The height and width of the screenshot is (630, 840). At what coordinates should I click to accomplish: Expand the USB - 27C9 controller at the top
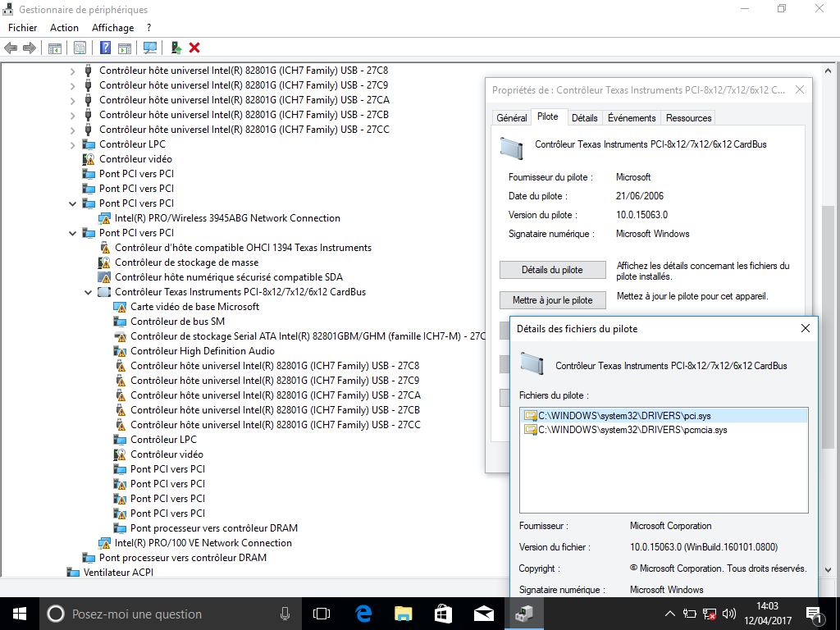[x=73, y=85]
